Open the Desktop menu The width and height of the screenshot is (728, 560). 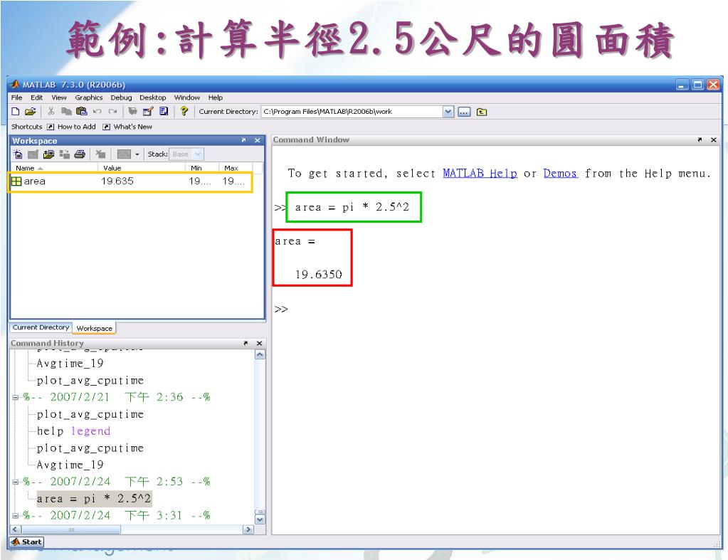153,97
